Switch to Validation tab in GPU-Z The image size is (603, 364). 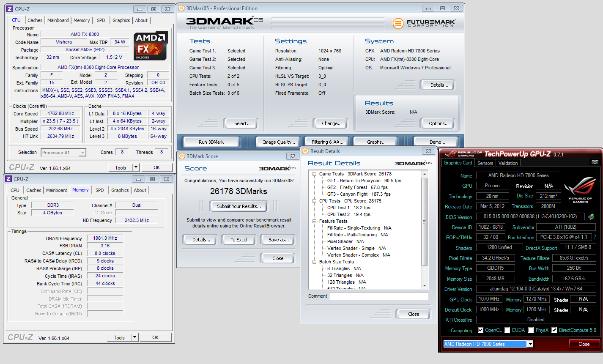[x=508, y=163]
